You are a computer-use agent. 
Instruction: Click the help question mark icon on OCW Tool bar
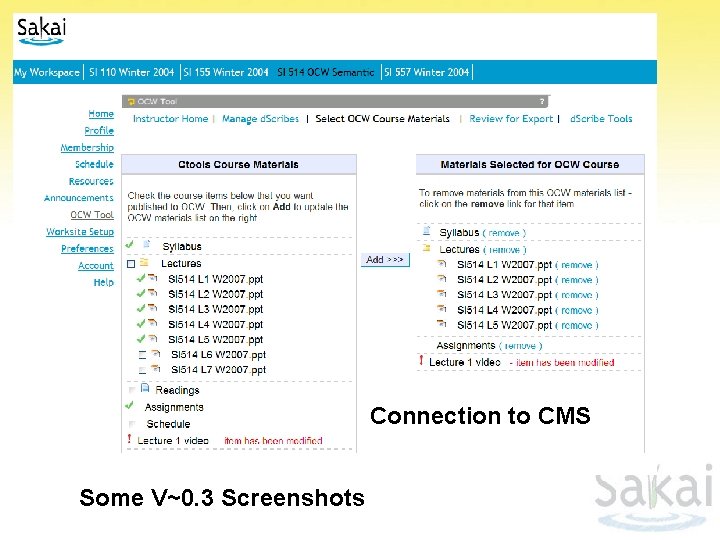tap(542, 101)
